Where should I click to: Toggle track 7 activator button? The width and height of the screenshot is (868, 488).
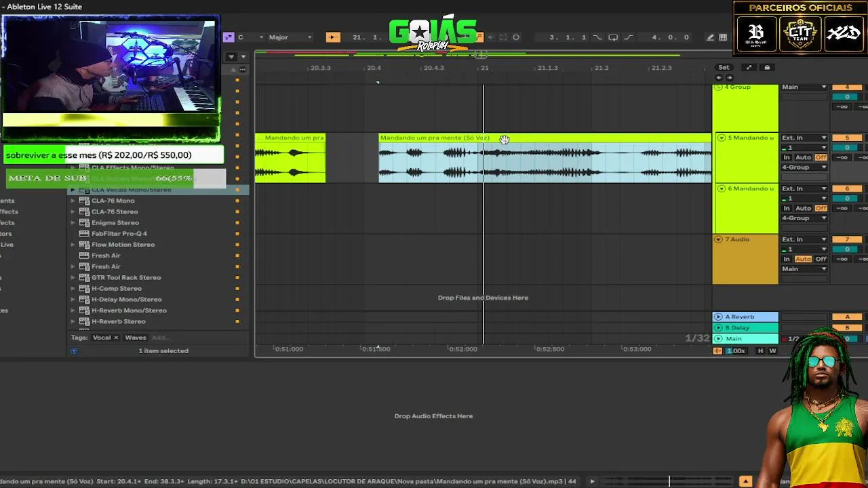tap(847, 239)
